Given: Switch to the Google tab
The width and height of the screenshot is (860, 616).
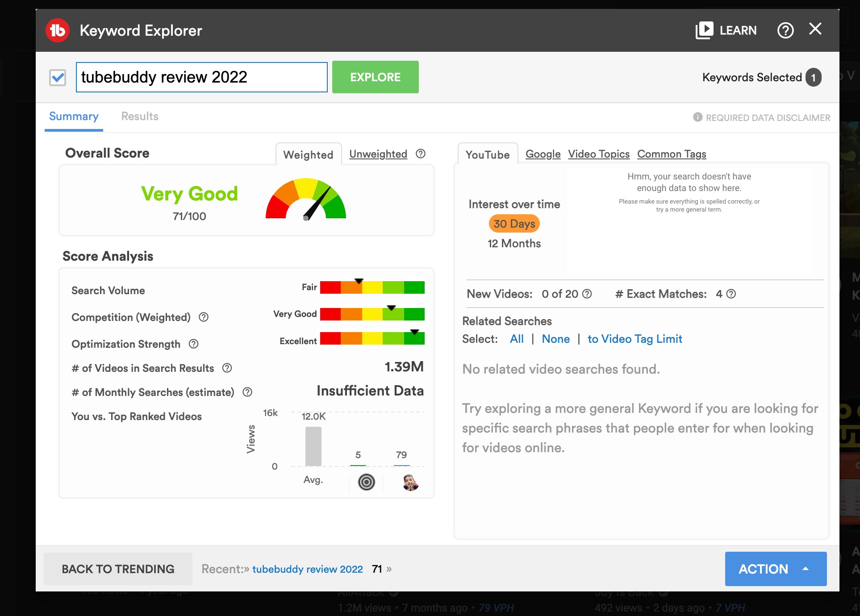Looking at the screenshot, I should point(543,154).
